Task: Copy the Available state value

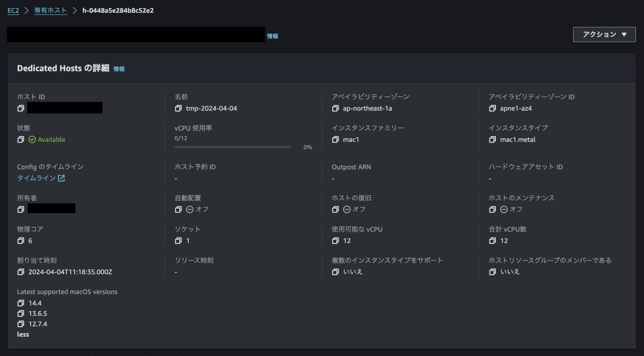Action: (x=21, y=139)
